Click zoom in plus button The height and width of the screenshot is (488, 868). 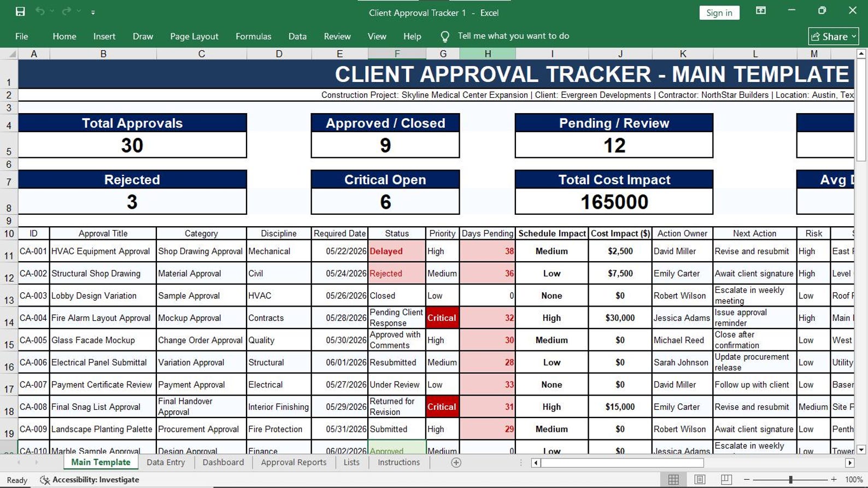click(x=834, y=480)
